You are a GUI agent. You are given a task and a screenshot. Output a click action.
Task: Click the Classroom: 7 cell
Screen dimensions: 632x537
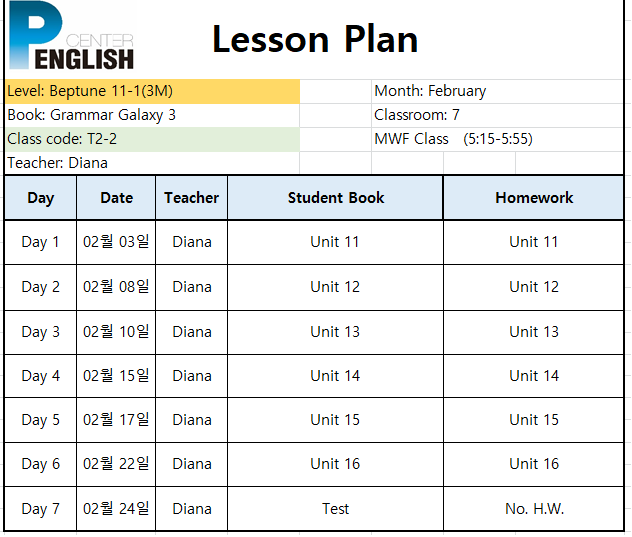tap(497, 116)
